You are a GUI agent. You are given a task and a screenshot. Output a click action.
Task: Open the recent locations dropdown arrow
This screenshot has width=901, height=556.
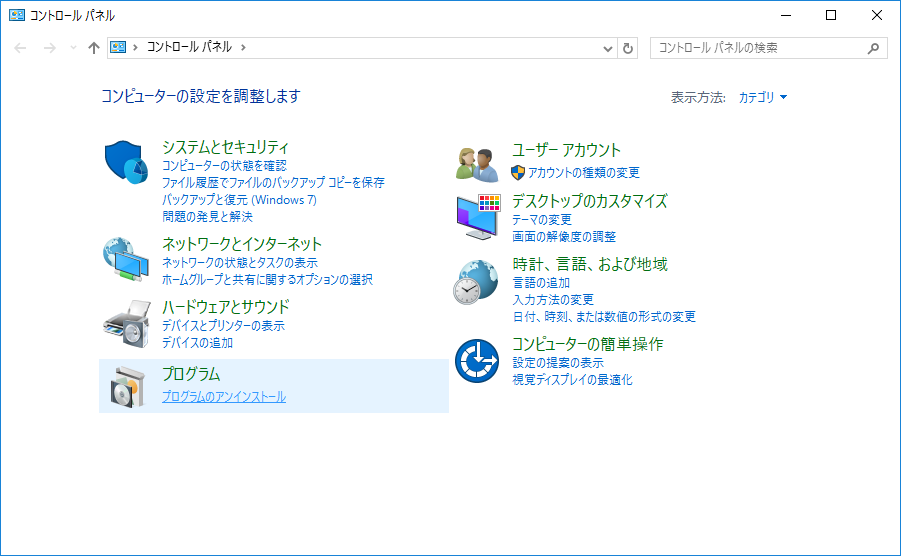[73, 48]
